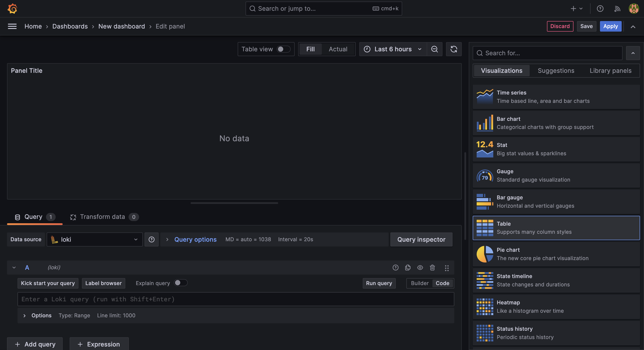This screenshot has width=644, height=350.
Task: Toggle the Table view switch
Action: [283, 49]
